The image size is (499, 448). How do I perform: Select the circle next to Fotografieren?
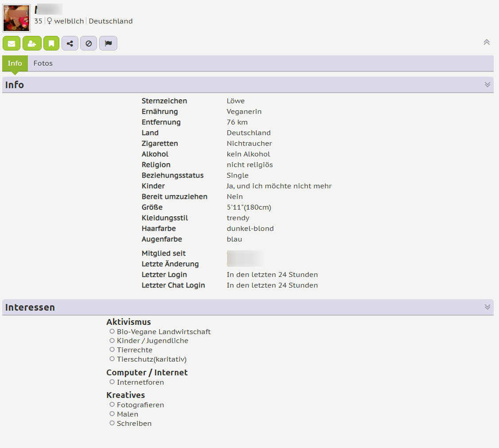[x=112, y=405]
